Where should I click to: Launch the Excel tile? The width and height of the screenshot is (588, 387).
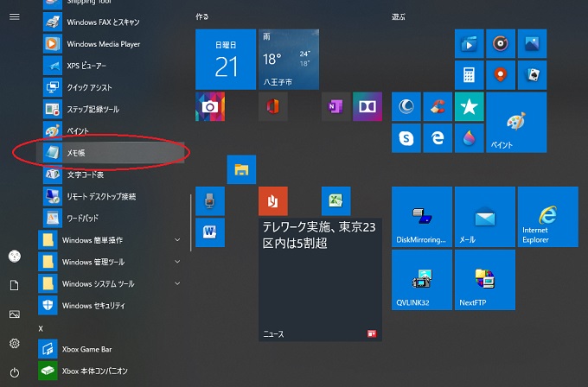(336, 200)
